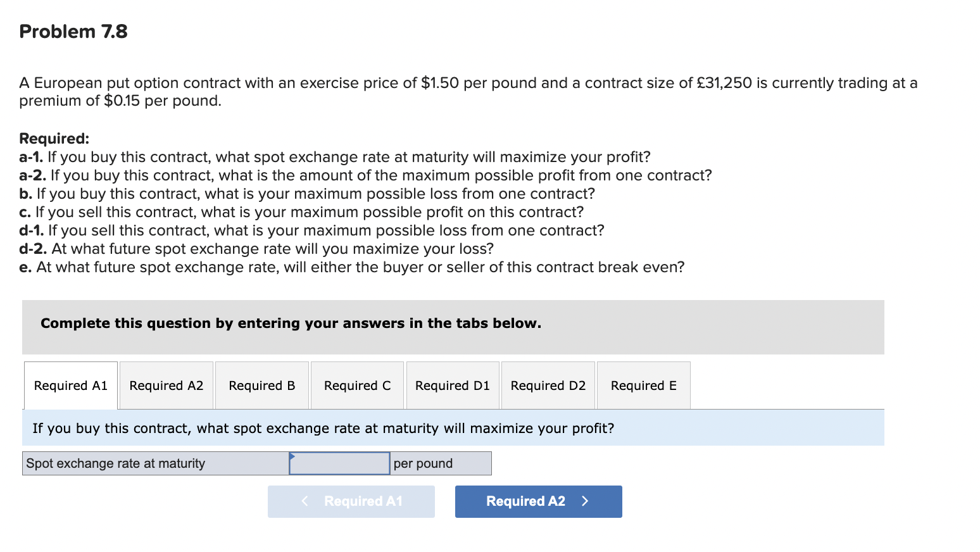Click the left chevron arrow on Required A1 button

(305, 501)
